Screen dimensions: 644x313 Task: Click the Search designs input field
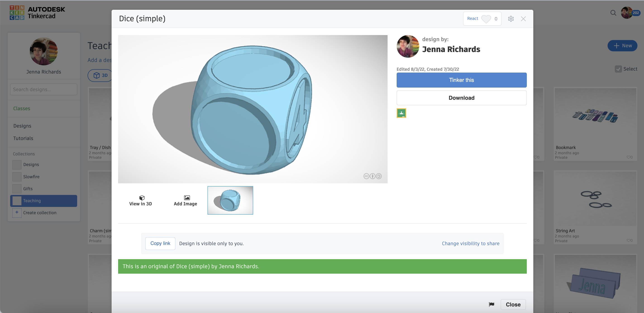[43, 89]
